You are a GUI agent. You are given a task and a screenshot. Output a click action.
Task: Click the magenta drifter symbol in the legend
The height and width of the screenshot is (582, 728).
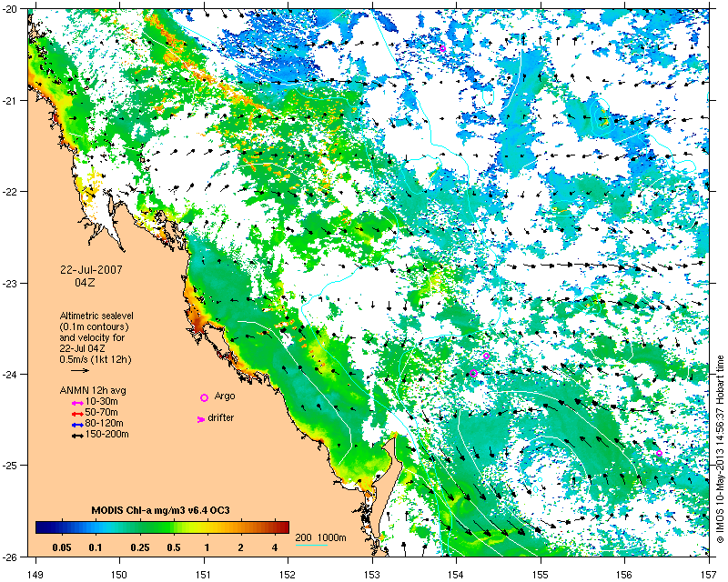click(201, 419)
